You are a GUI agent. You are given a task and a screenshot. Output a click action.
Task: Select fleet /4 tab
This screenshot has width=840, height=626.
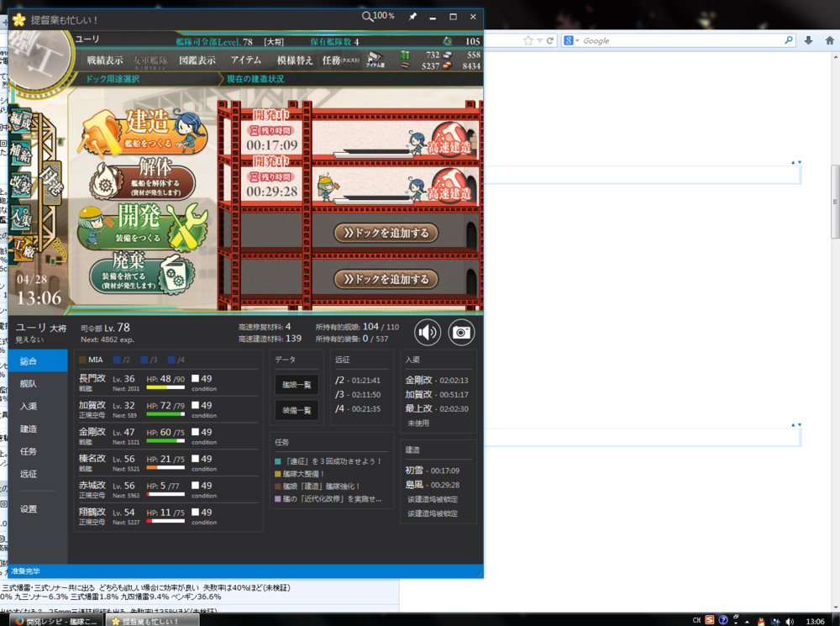pos(176,360)
